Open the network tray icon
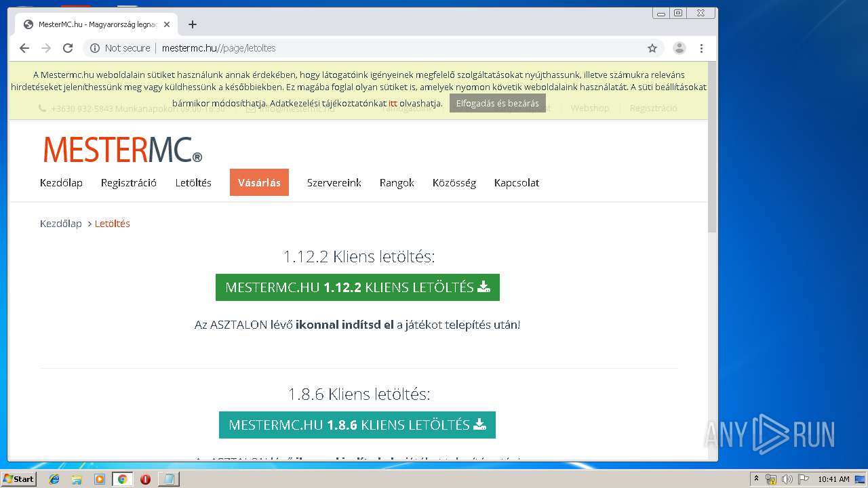 click(x=771, y=479)
